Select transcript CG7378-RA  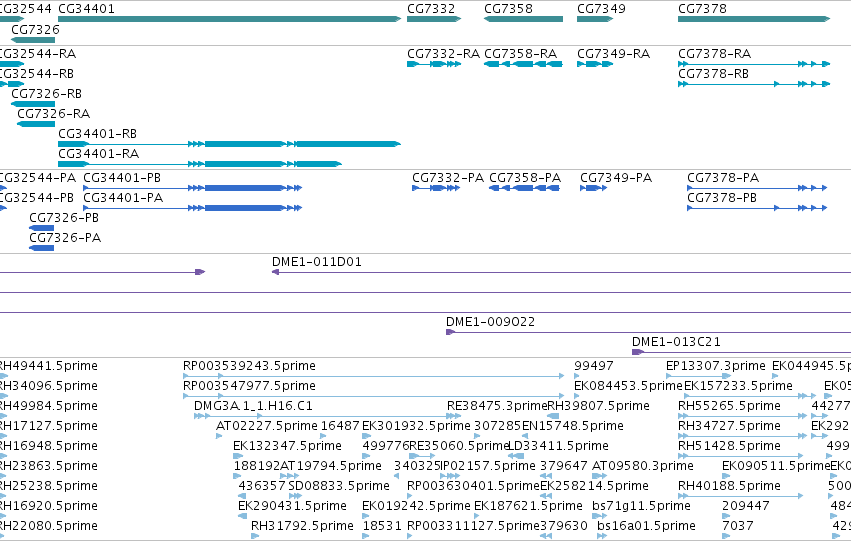[x=754, y=64]
